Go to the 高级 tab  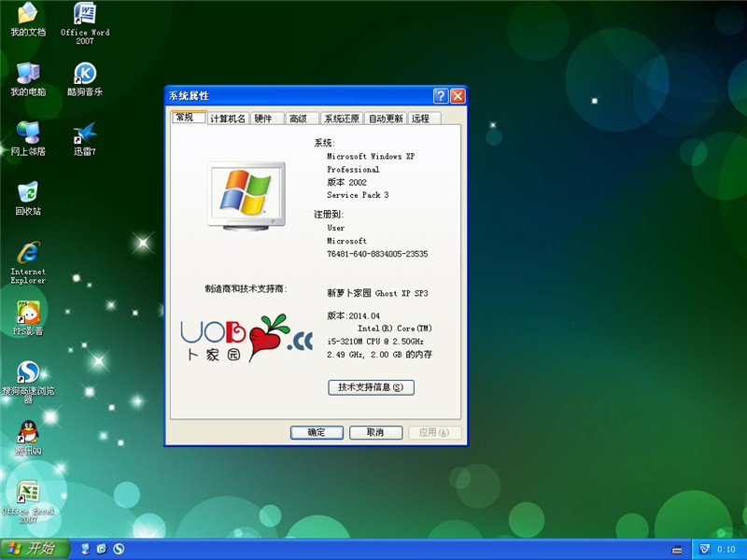pos(302,119)
